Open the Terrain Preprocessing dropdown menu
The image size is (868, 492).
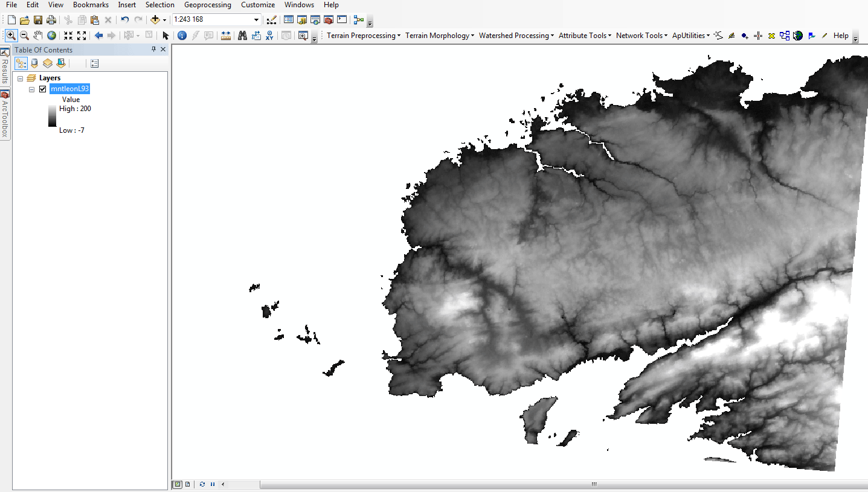(x=364, y=36)
